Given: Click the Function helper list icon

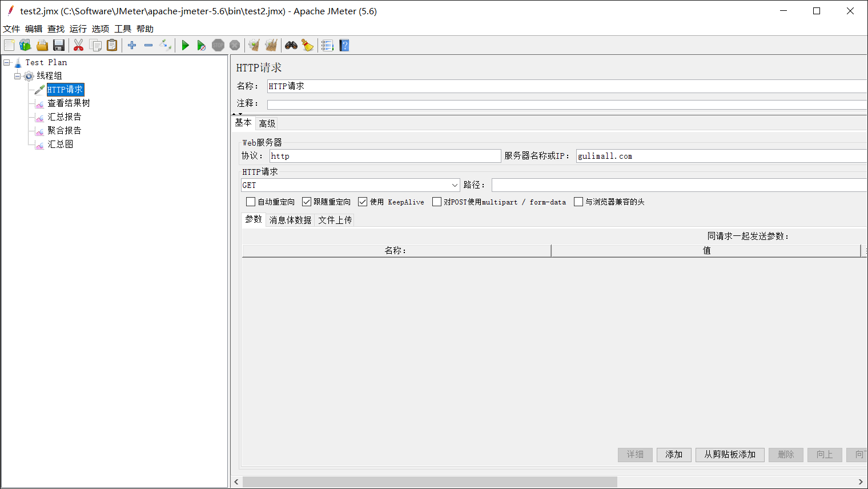Looking at the screenshot, I should pos(327,46).
